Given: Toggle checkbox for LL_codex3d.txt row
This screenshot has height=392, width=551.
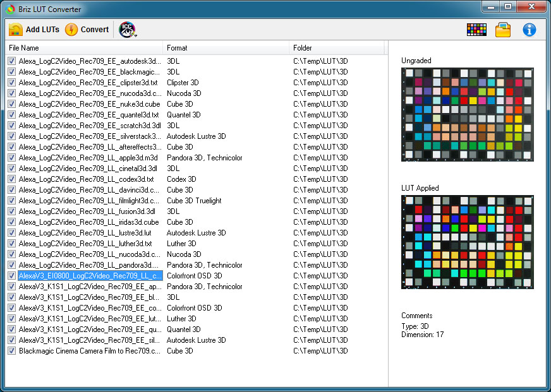Looking at the screenshot, I should pyautogui.click(x=12, y=179).
